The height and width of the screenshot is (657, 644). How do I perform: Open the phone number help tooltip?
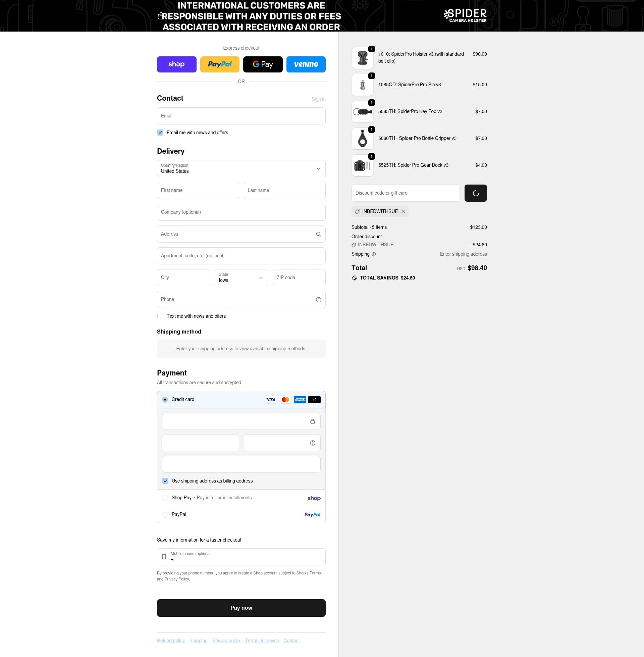318,299
